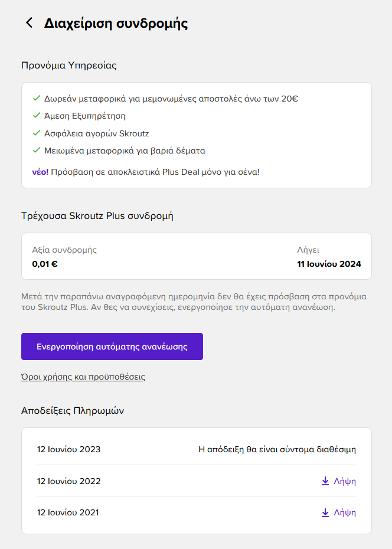Image resolution: width=392 pixels, height=549 pixels.
Task: Click the Διαχείριση συνδρομής page title
Action: [116, 24]
